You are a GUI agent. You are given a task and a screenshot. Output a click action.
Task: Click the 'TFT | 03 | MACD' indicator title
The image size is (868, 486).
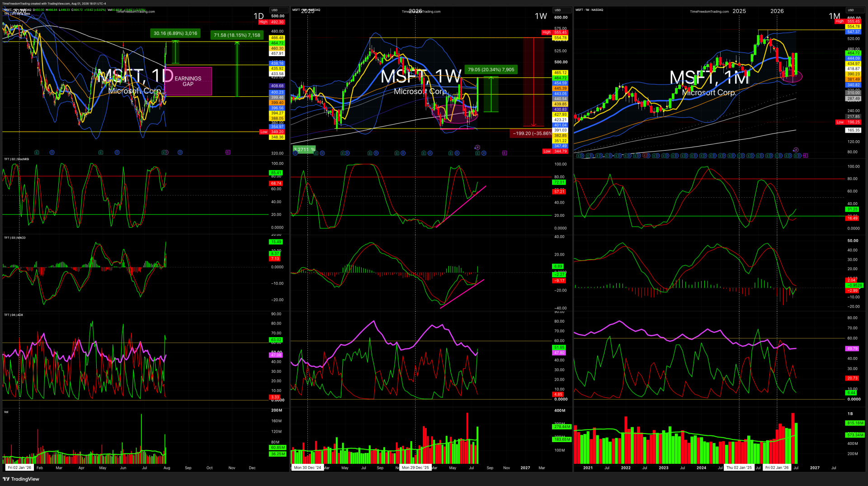click(15, 238)
